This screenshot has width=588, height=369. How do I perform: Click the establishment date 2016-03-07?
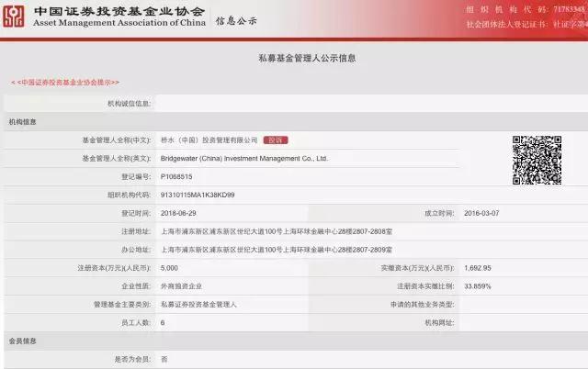481,213
